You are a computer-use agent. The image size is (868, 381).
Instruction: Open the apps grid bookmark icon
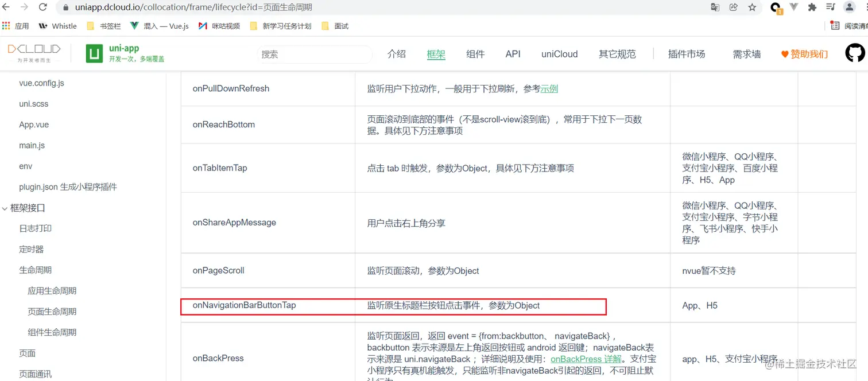tap(6, 26)
